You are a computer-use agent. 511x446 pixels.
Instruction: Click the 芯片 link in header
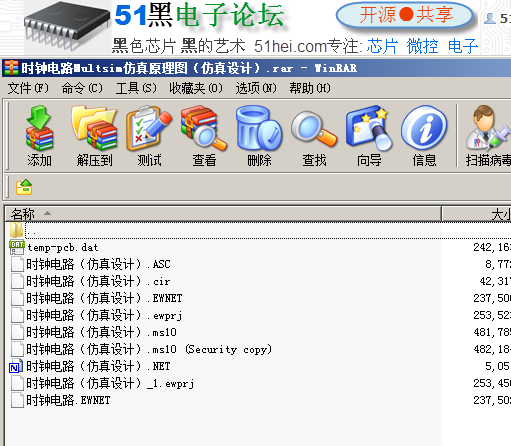(x=382, y=46)
